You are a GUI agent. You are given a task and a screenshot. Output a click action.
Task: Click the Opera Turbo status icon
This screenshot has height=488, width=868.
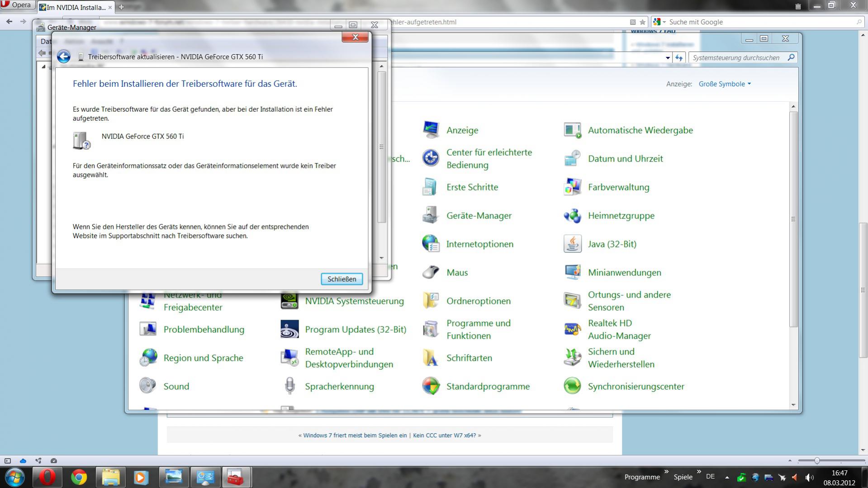pos(54,461)
